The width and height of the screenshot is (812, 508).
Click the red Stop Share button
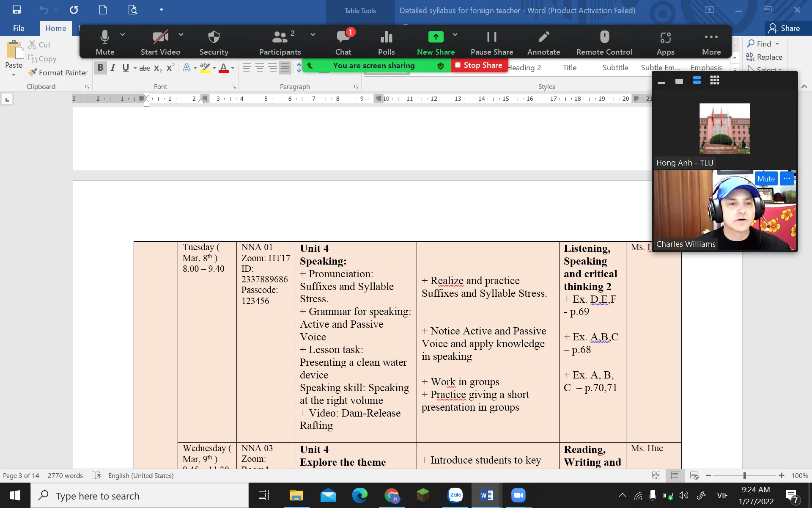pos(479,65)
